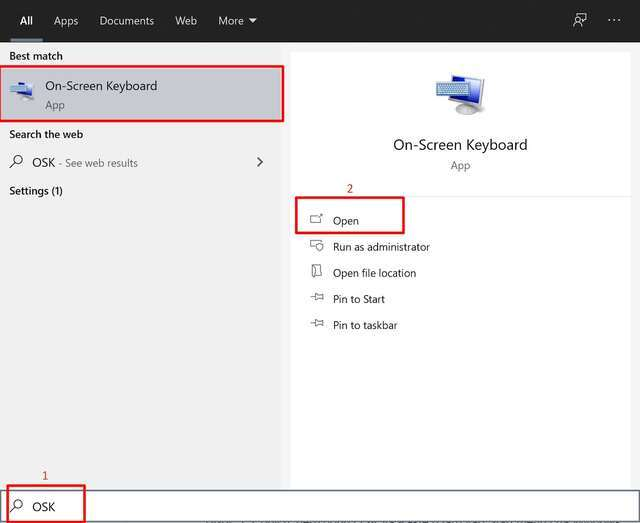The width and height of the screenshot is (640, 523).
Task: Click the Open window icon
Action: (x=316, y=219)
